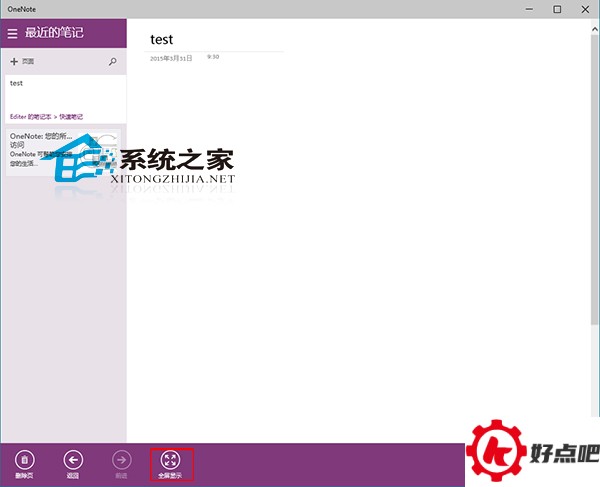This screenshot has width=600, height=487.
Task: Select the 'test' note in the list
Action: point(65,99)
